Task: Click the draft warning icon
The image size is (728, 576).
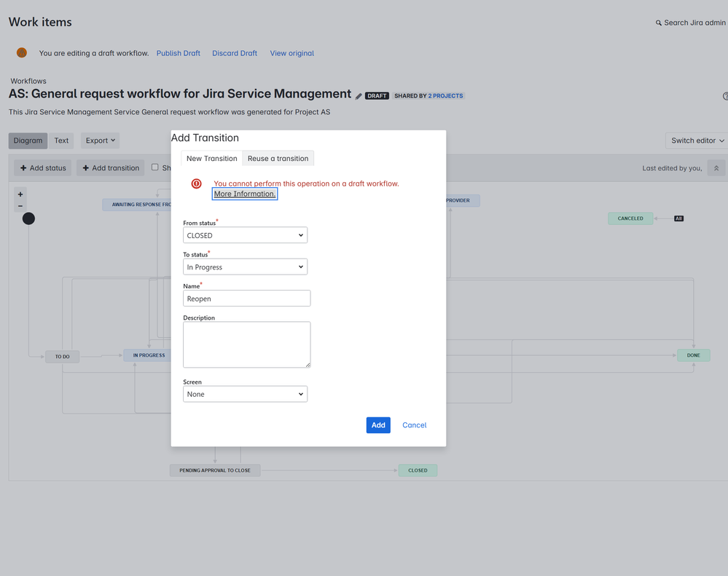Action: (x=22, y=53)
